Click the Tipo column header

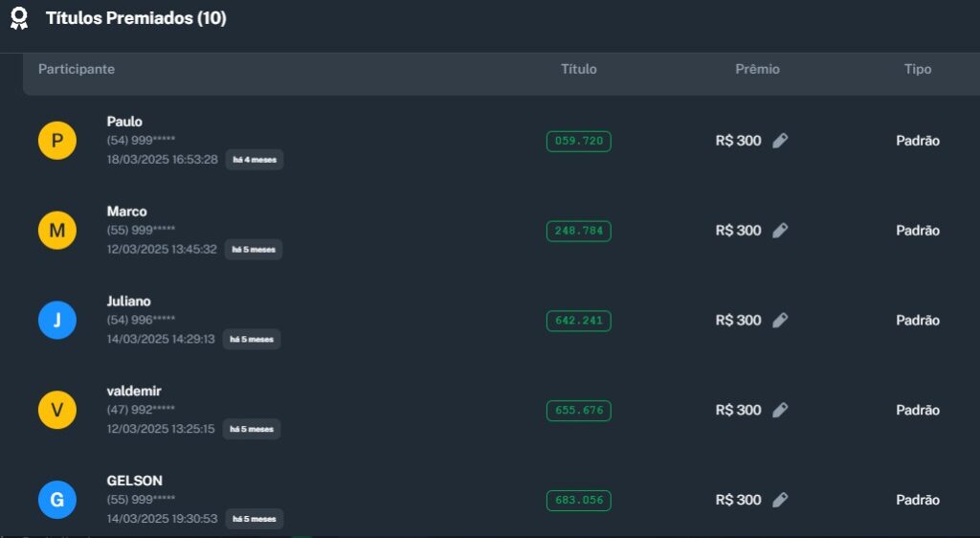point(917,69)
